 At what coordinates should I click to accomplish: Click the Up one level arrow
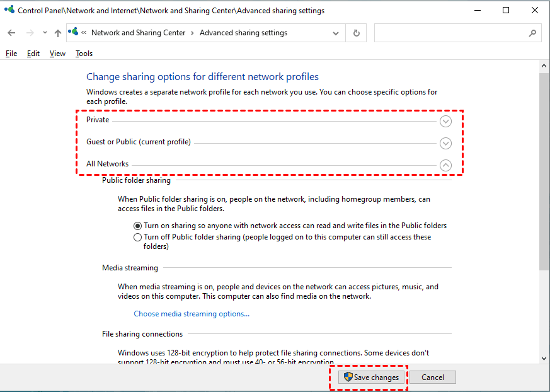pos(58,33)
